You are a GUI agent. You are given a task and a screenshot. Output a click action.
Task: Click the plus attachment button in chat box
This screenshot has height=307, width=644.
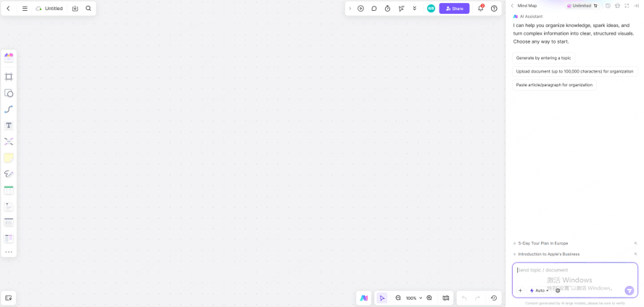521,290
